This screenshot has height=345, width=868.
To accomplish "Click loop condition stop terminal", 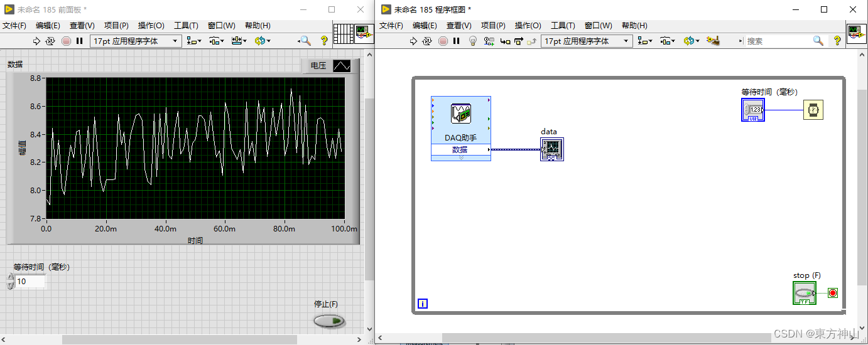I will click(x=833, y=293).
